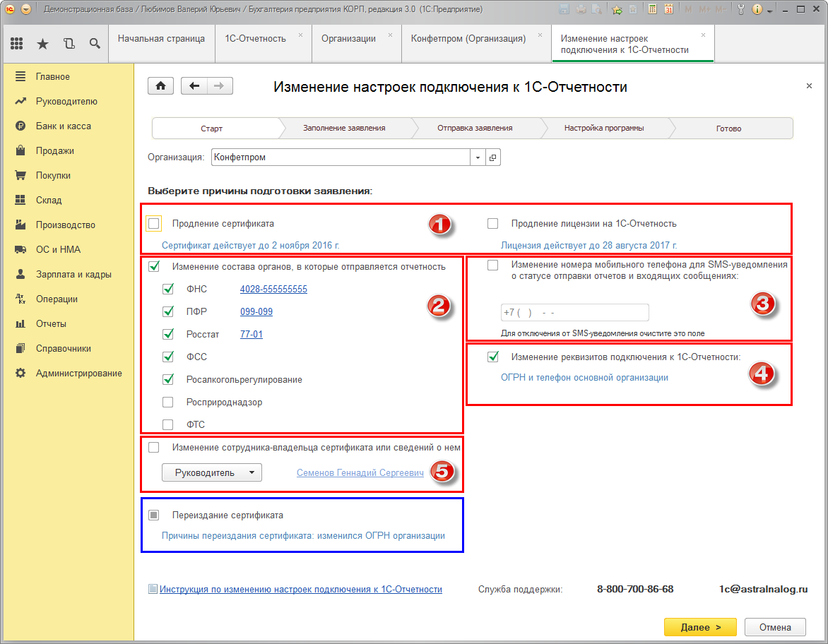This screenshot has width=828, height=644.
Task: Click the search magnifier icon
Action: coord(95,43)
